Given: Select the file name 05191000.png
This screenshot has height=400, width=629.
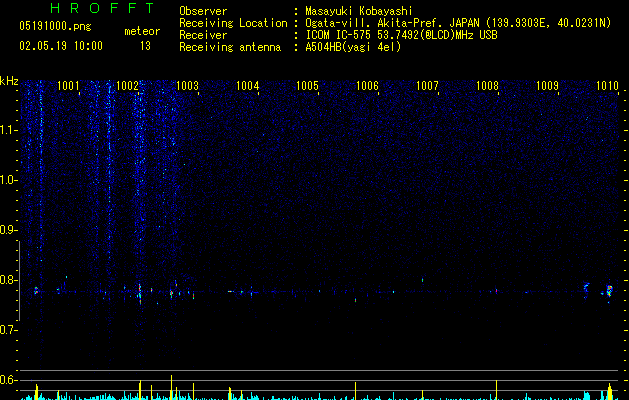Looking at the screenshot, I should coord(55,26).
